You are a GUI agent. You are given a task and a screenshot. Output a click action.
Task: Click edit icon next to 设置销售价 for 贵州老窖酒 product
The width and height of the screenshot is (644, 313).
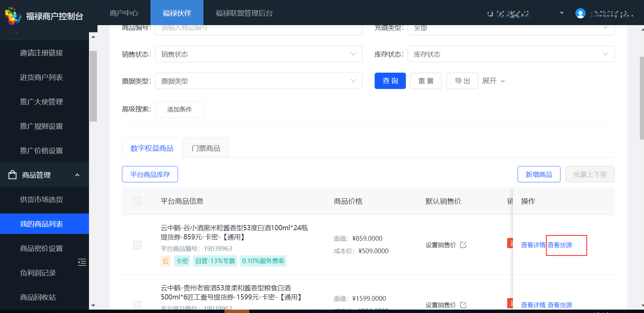click(463, 305)
